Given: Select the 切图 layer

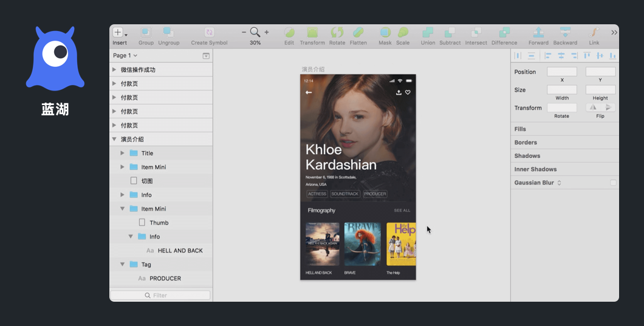Looking at the screenshot, I should click(161, 181).
